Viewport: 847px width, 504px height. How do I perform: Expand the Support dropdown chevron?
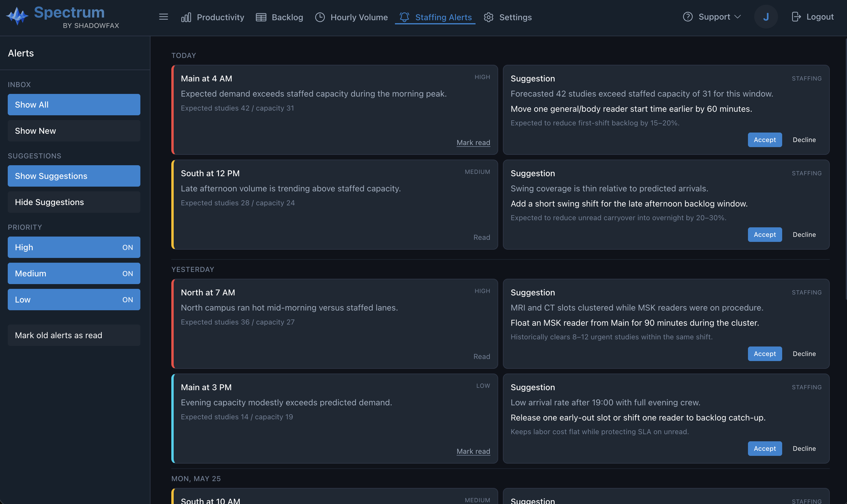(737, 17)
